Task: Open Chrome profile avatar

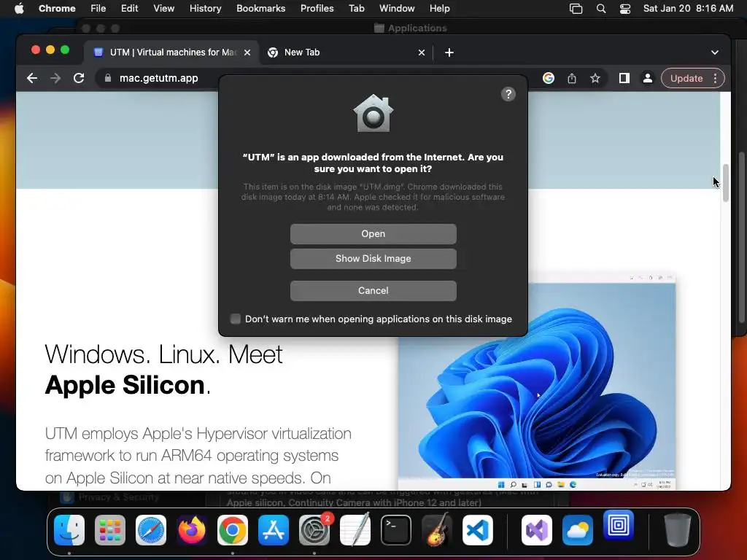Action: (x=648, y=78)
